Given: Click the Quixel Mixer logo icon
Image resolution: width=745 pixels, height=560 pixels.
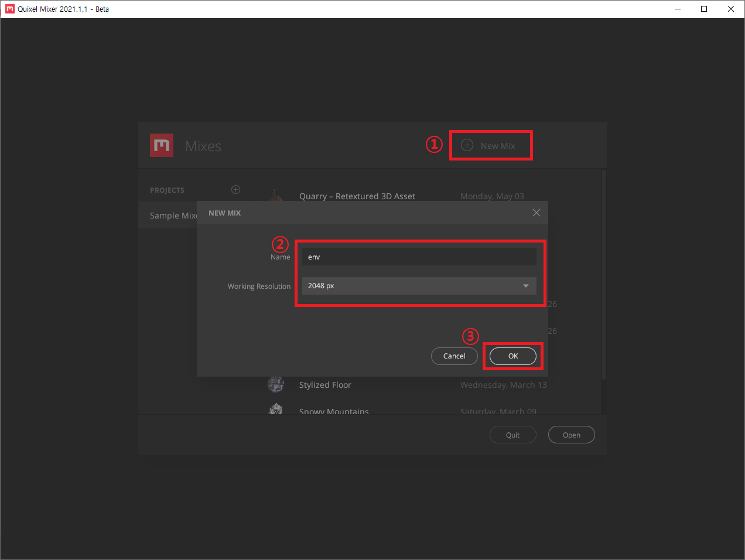Looking at the screenshot, I should (x=162, y=145).
